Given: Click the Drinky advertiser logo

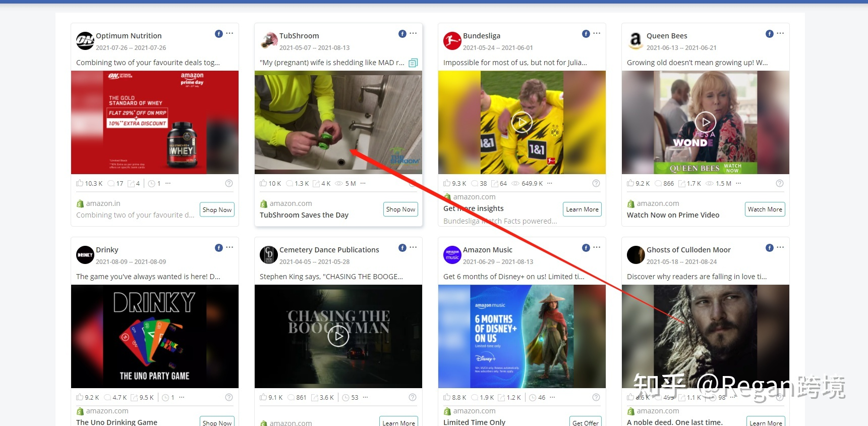Looking at the screenshot, I should pos(85,255).
